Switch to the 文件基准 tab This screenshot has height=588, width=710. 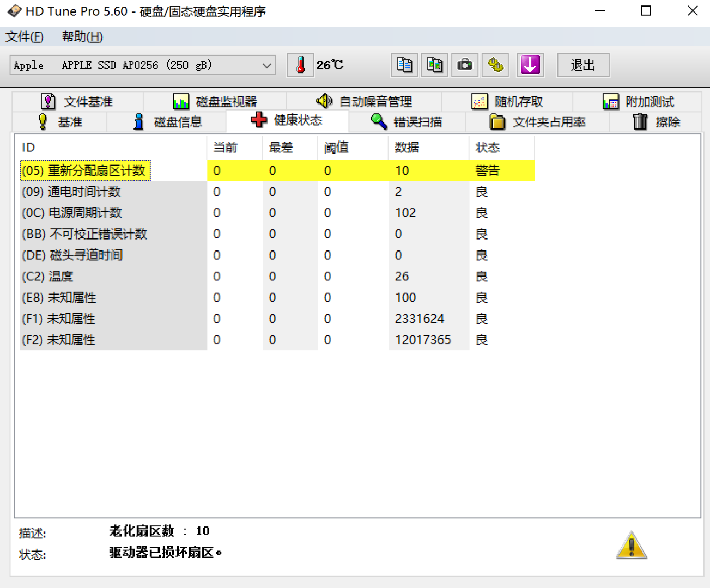click(77, 102)
